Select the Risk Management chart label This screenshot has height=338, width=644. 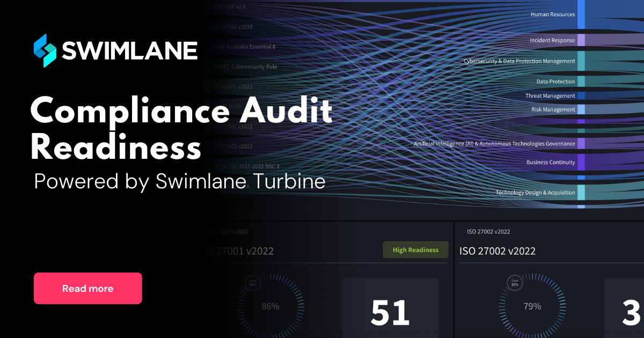[x=553, y=109]
